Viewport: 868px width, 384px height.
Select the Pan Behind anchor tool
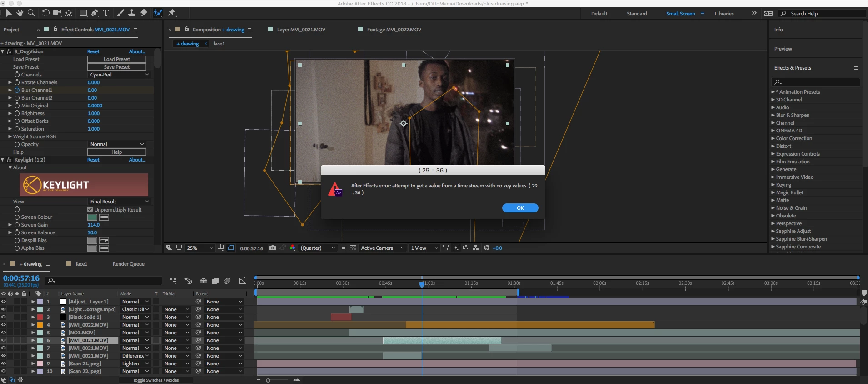point(69,13)
